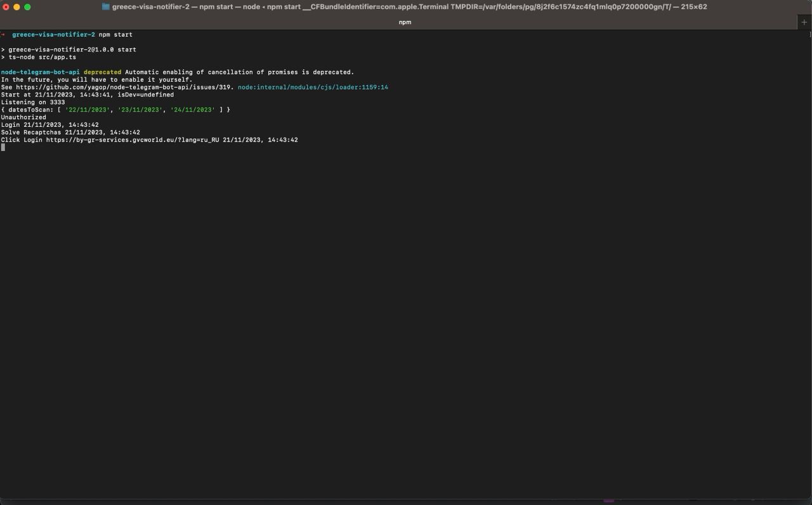Image resolution: width=812 pixels, height=505 pixels.
Task: Click the '24/11/2023' date string
Action: click(193, 110)
